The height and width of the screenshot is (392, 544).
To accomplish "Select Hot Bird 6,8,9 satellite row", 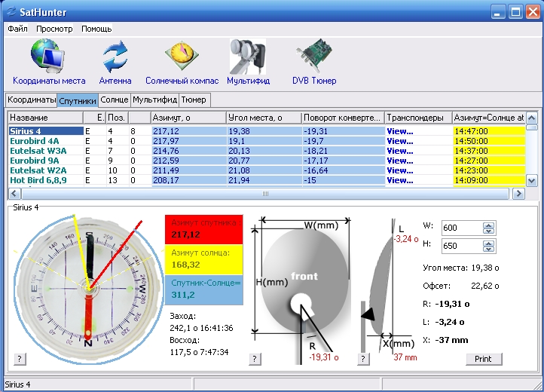I will (x=38, y=181).
